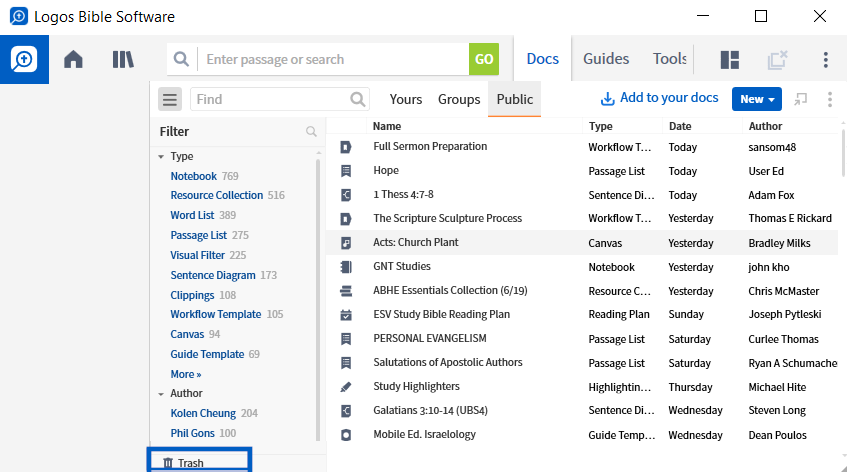Open the New document dropdown
Screen dimensions: 847x472
(x=757, y=99)
